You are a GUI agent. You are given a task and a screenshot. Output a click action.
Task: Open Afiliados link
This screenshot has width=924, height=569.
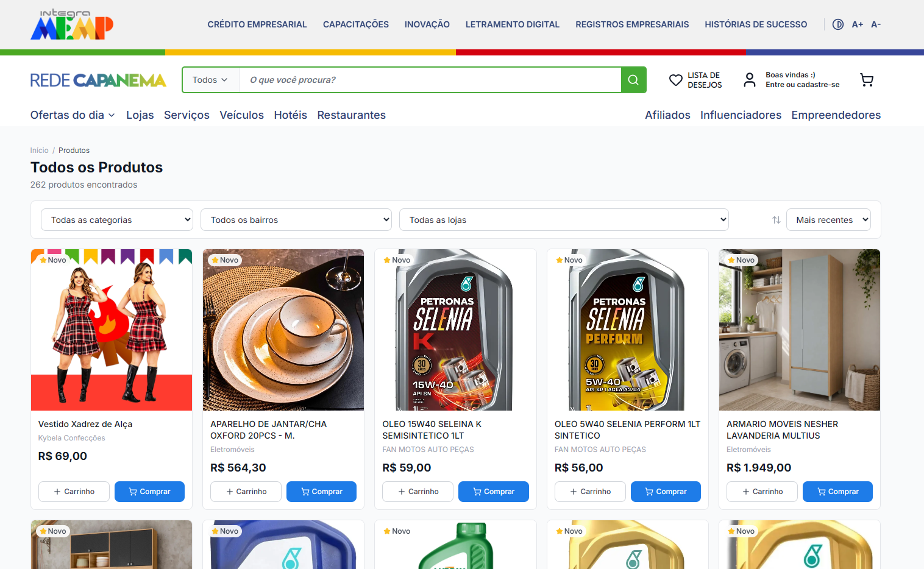[668, 115]
